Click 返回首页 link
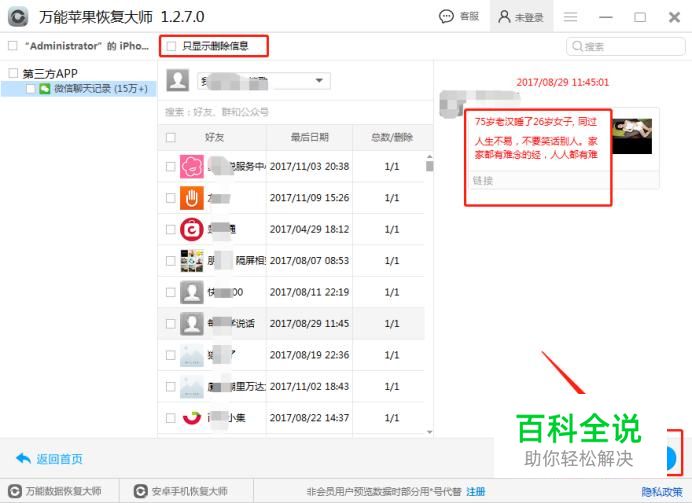 click(60, 459)
